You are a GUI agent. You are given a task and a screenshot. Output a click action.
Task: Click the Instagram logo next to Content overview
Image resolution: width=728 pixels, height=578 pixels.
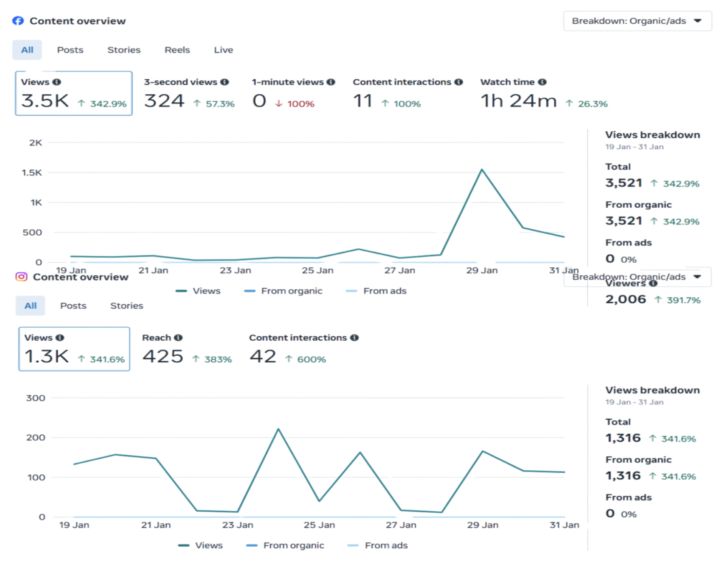(x=21, y=277)
